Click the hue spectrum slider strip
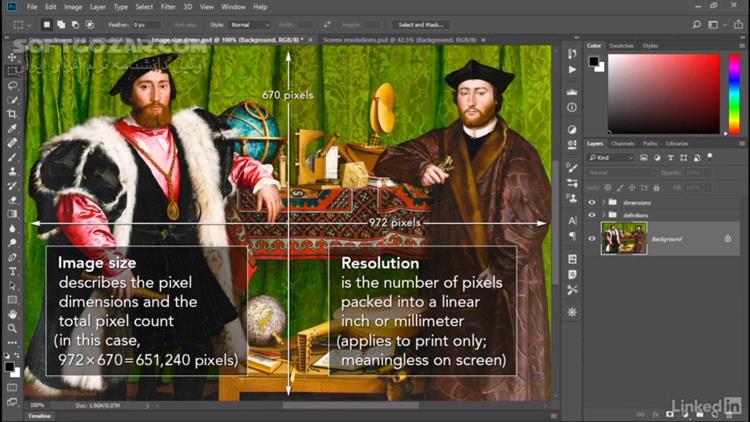This screenshot has width=750, height=422. pos(734,94)
